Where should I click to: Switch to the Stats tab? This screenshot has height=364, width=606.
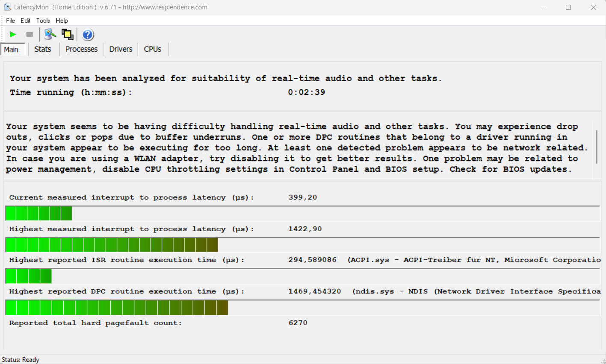click(43, 49)
